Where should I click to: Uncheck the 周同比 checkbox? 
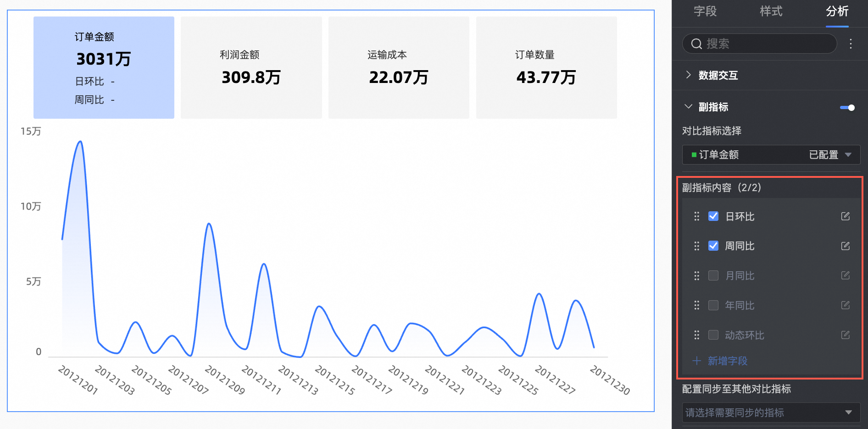click(x=713, y=246)
